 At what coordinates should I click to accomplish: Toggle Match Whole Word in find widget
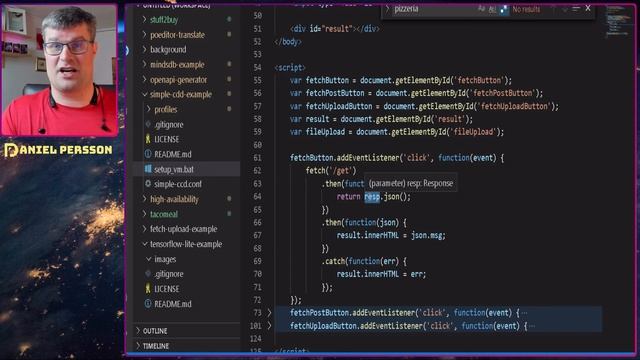point(493,9)
